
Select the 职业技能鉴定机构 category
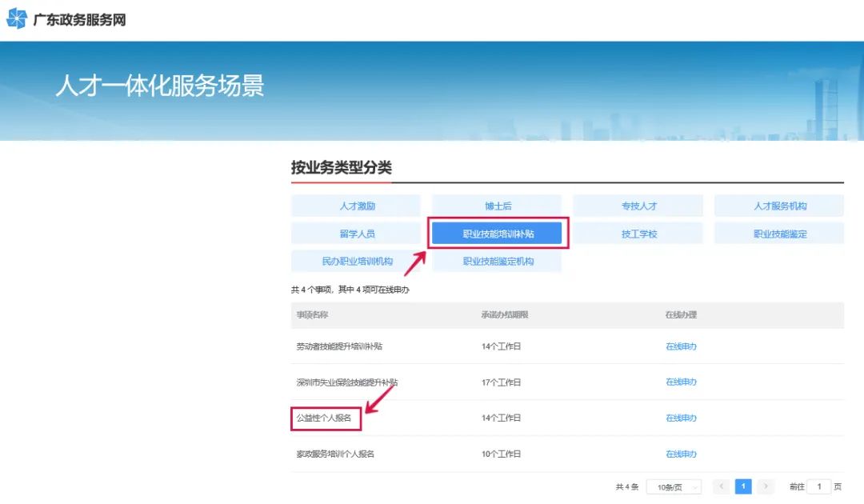tap(498, 261)
